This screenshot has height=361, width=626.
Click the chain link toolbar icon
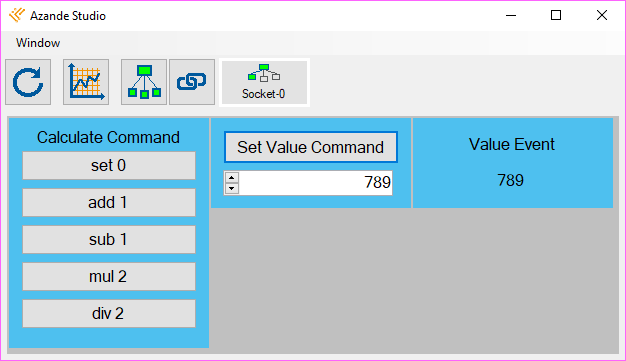click(192, 82)
